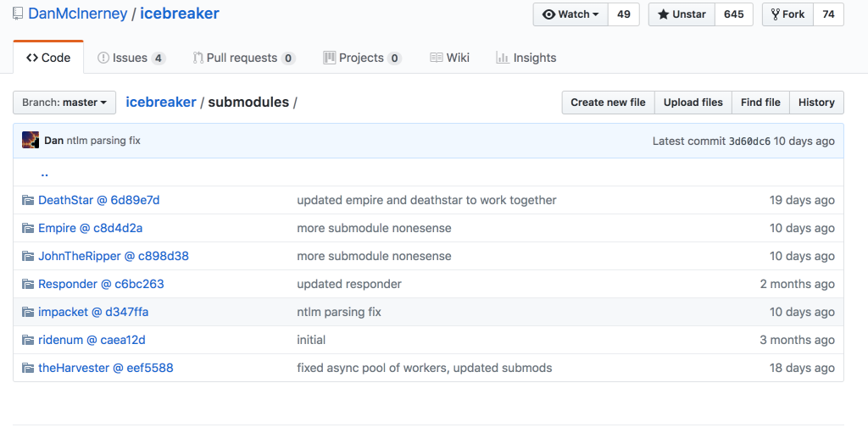This screenshot has height=433, width=868.
Task: Unstar the icebreaker repository
Action: pos(682,14)
